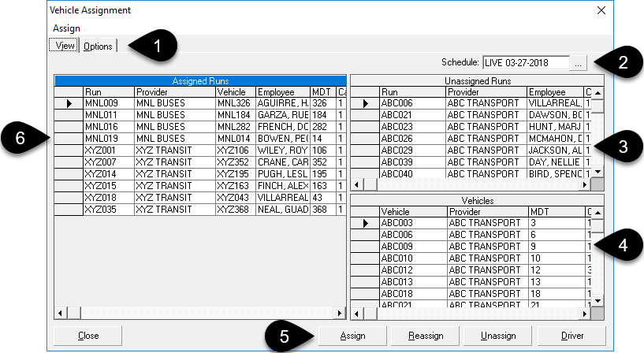Screen dimensions: 644x353
Task: Select unassigned run ABC039
Action: click(x=413, y=162)
